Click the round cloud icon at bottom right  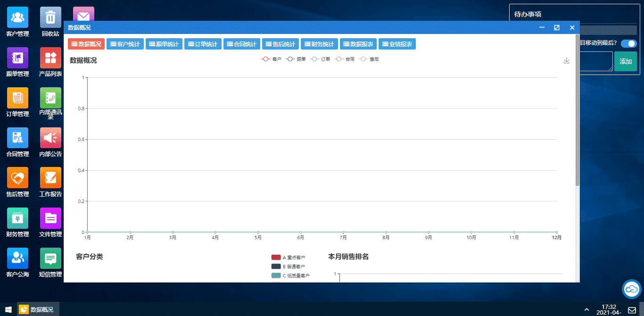click(632, 289)
